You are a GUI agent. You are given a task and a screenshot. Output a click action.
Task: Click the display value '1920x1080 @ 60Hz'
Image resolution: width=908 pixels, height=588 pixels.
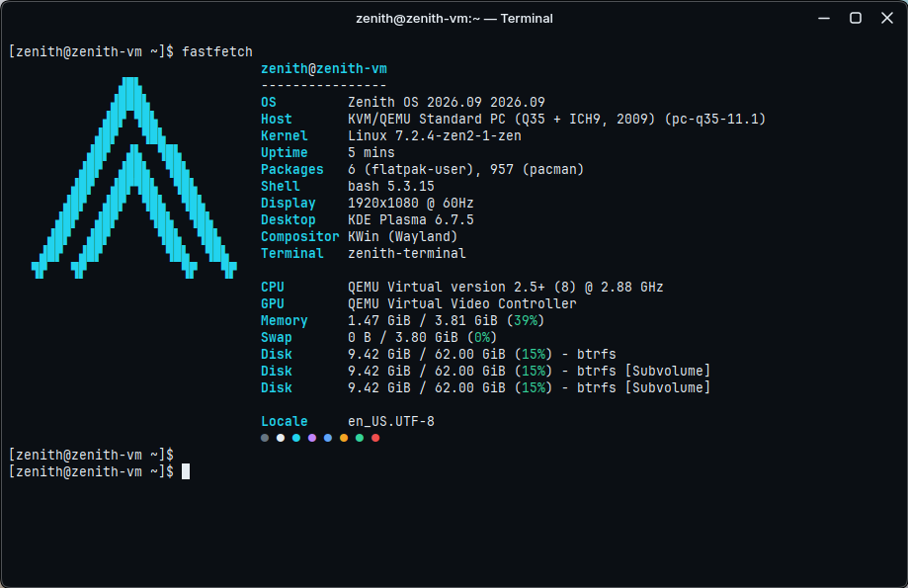click(411, 203)
